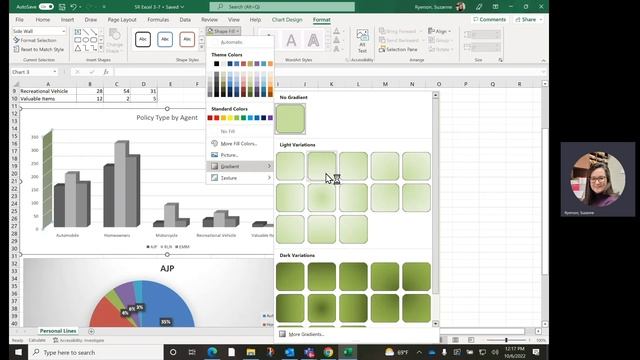Viewport: 640px width, 360px height.
Task: Apply the blue outline Abc shape style
Action: pos(165,39)
